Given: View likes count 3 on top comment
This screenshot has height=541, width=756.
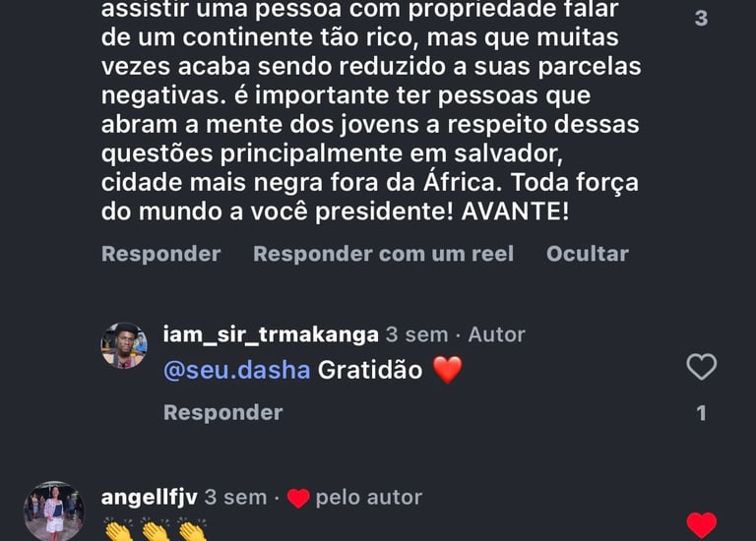Looking at the screenshot, I should [x=701, y=18].
